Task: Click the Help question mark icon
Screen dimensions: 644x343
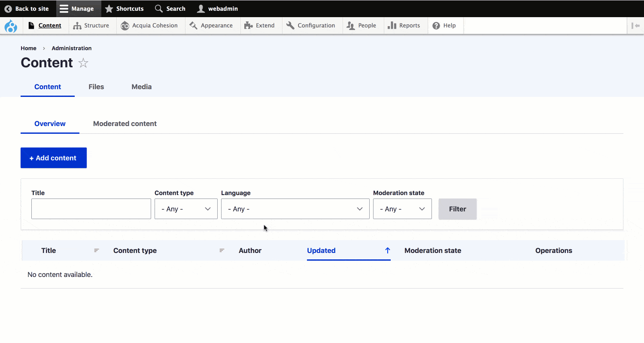Action: (436, 26)
